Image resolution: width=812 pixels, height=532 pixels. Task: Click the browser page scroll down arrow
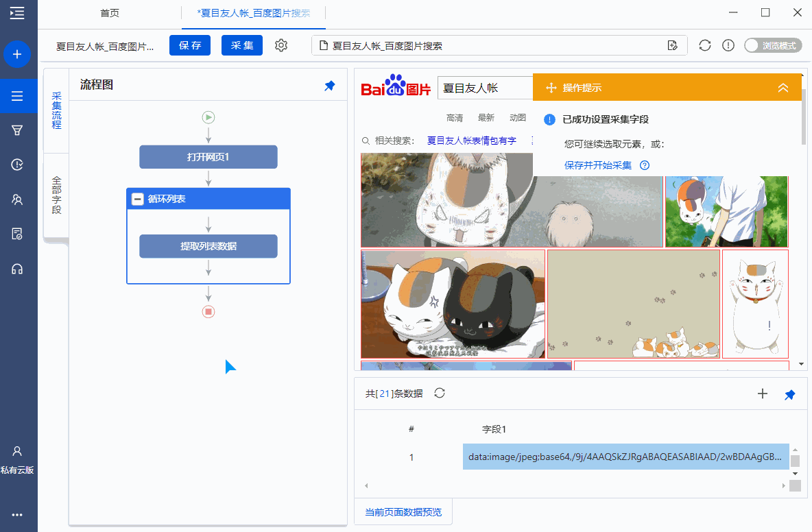coord(801,364)
